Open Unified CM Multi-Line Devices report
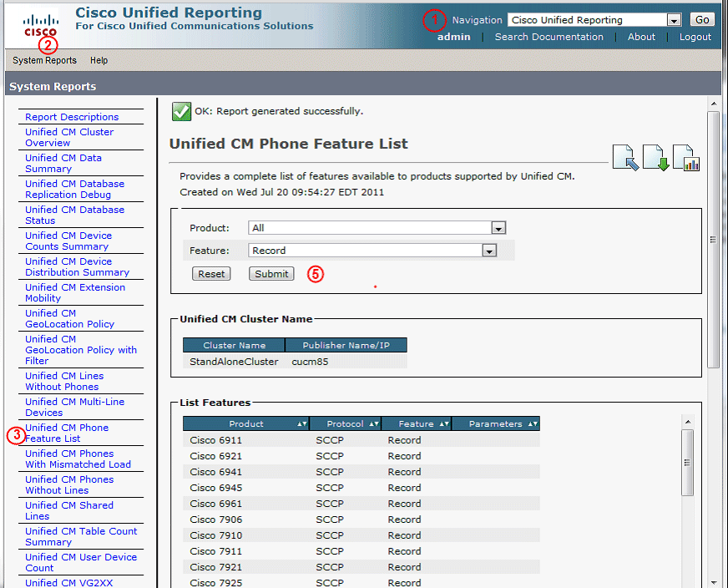The width and height of the screenshot is (728, 588). (x=75, y=408)
